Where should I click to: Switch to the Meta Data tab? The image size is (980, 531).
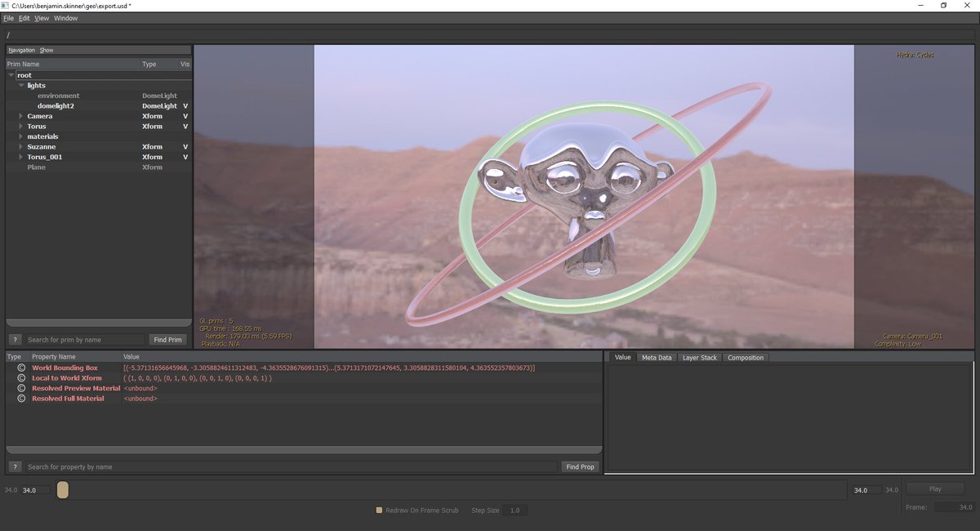[x=657, y=358]
